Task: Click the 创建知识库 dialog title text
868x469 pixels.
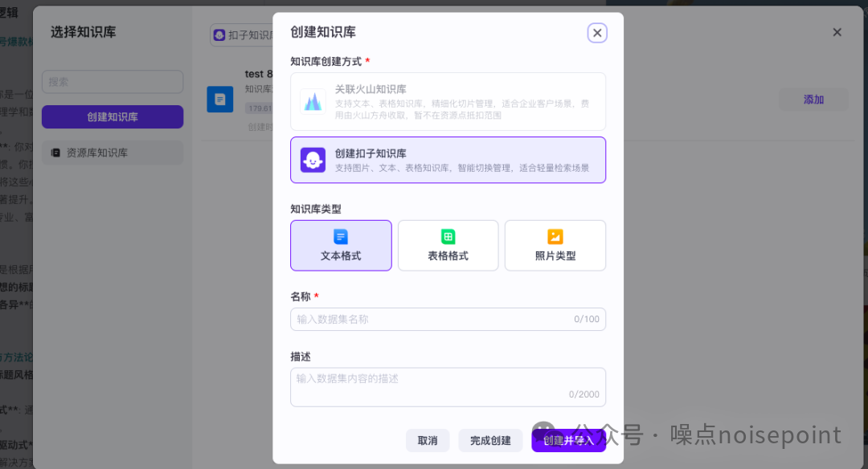Action: tap(323, 32)
